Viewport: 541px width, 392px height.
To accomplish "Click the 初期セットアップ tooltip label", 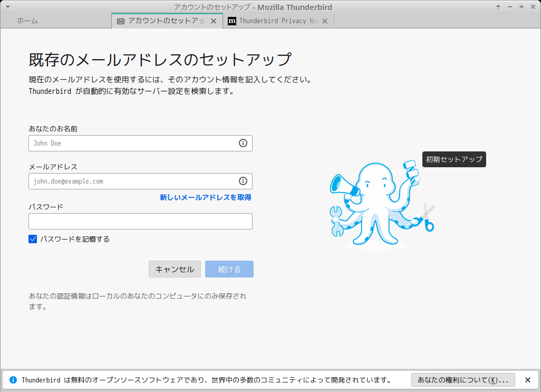I will pos(454,159).
